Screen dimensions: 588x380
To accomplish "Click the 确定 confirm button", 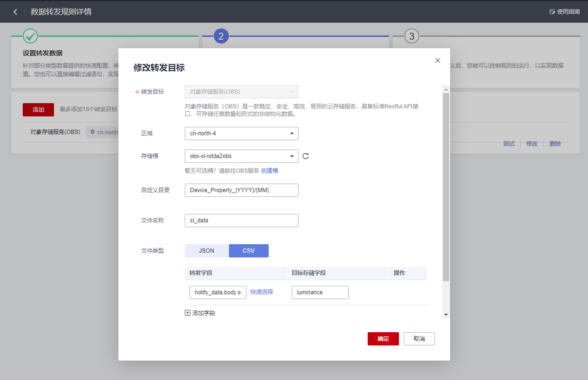I will pyautogui.click(x=383, y=338).
